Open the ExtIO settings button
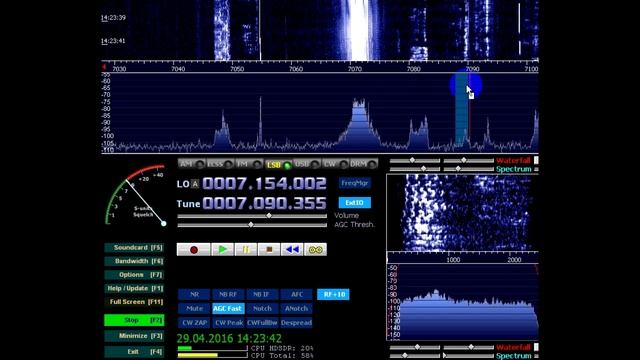Screen dimensions: 640x360 (355, 202)
